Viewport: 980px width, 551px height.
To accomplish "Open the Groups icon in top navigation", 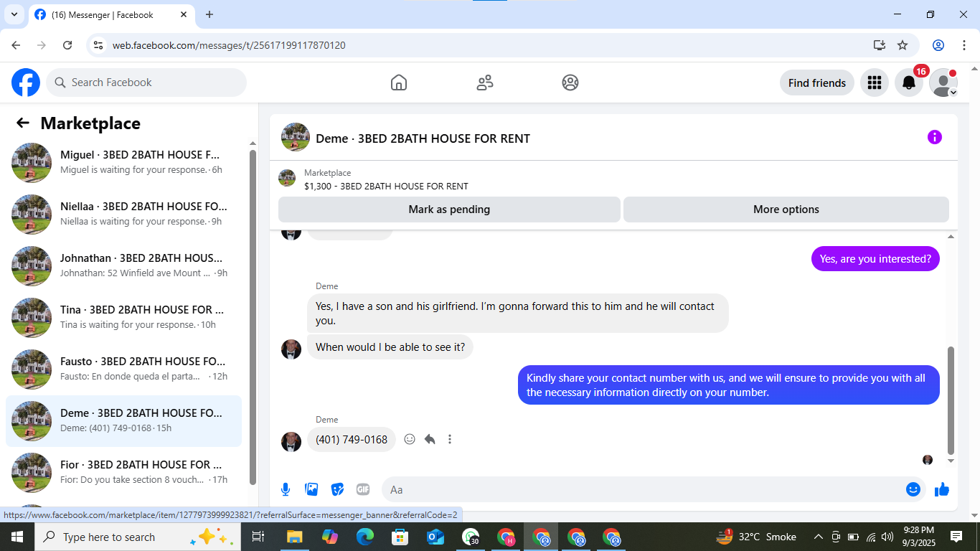I will tap(570, 83).
